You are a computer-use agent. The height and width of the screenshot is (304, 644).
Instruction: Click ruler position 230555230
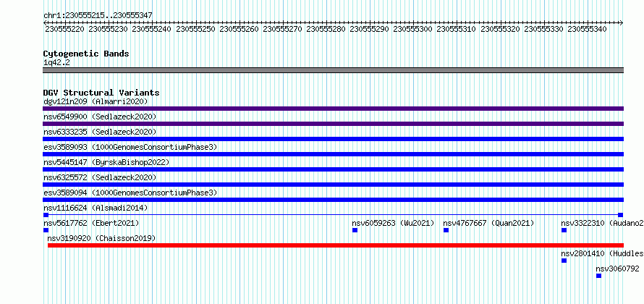tap(108, 29)
